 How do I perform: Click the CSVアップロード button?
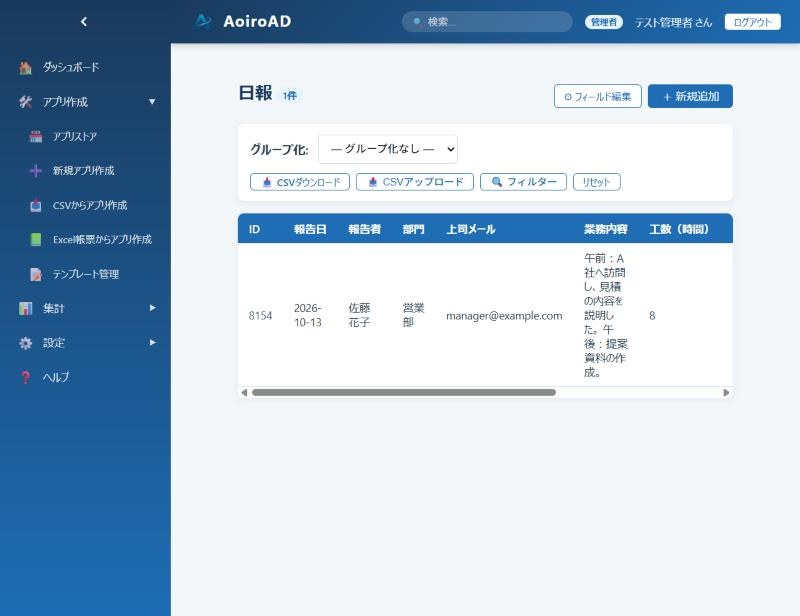415,182
